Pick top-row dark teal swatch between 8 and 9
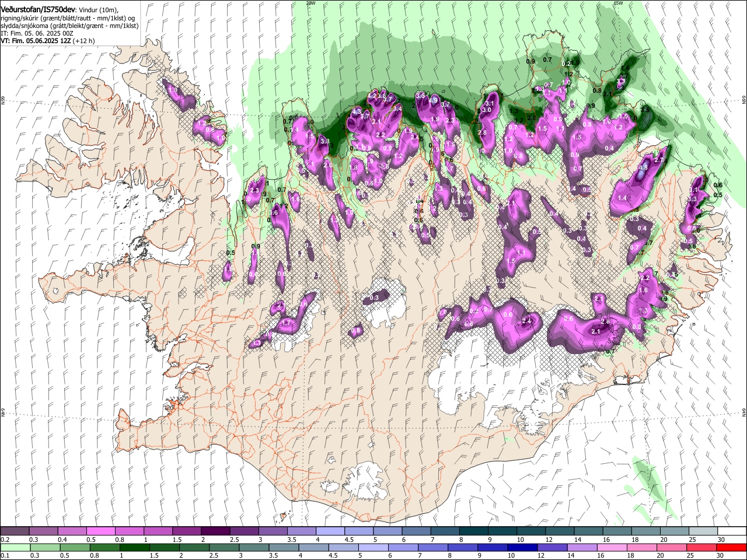This screenshot has height=560, width=747. (473, 531)
